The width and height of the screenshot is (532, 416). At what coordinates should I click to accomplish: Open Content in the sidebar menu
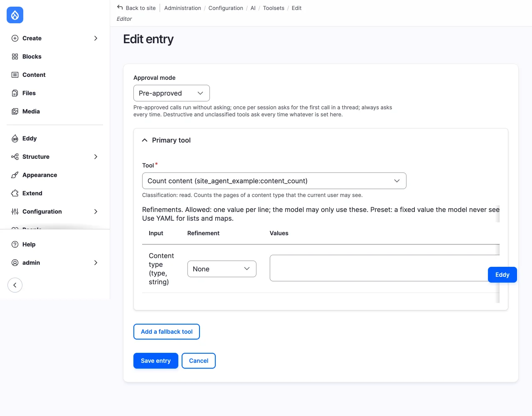click(x=34, y=75)
